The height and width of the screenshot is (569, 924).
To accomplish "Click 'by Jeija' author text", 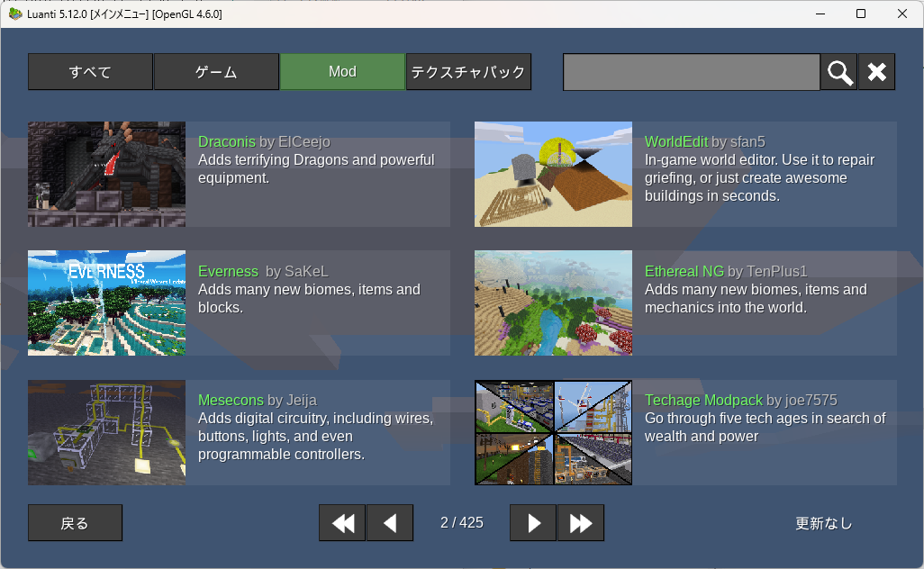I will point(293,401).
